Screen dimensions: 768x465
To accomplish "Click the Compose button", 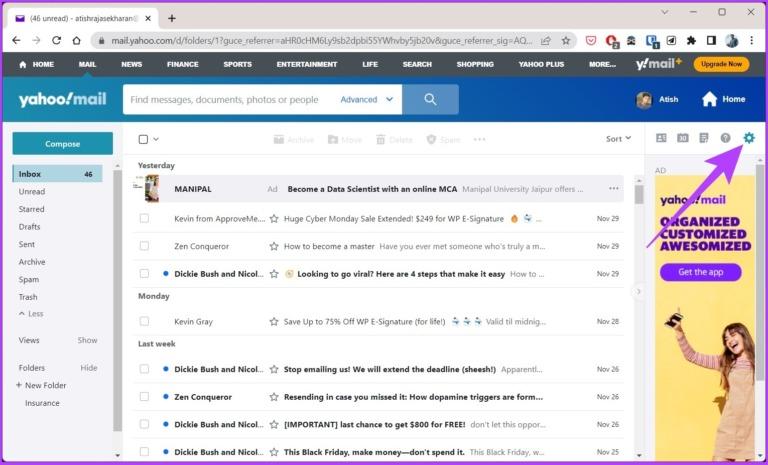I will 63,144.
